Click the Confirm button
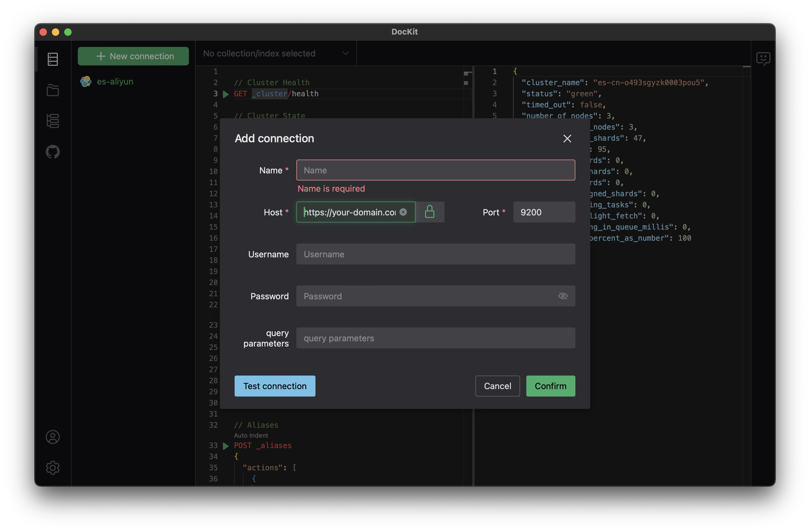The width and height of the screenshot is (810, 532). (550, 385)
